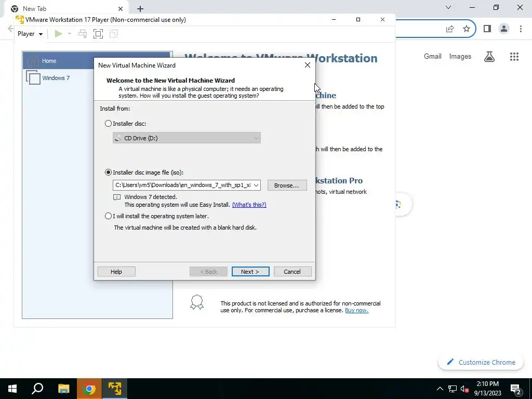
Task: Bookmark this tab with star icon
Action: tap(467, 29)
